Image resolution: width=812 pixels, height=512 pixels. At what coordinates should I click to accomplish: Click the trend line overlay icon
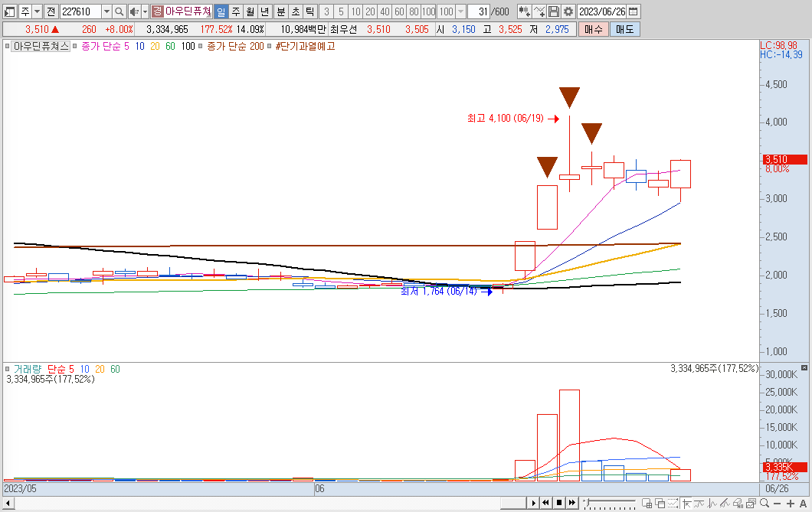click(x=699, y=504)
